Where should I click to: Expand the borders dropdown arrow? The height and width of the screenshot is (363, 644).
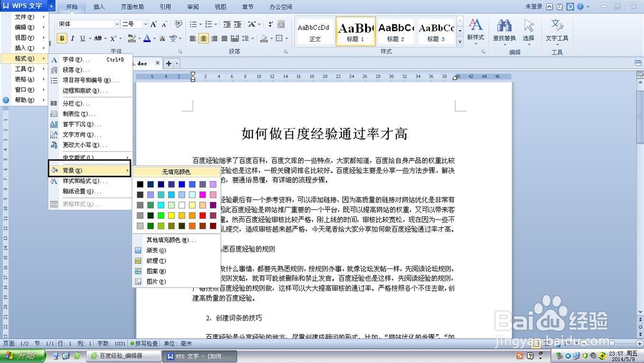click(287, 39)
